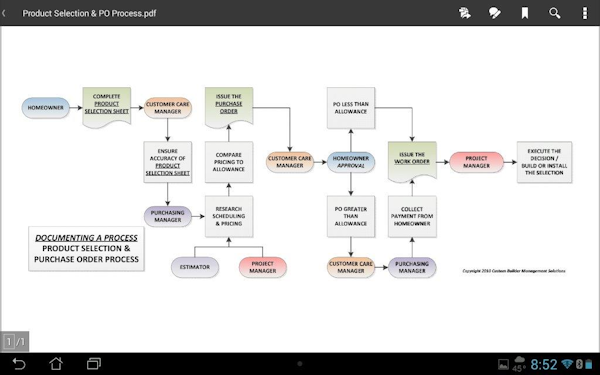Image resolution: width=600 pixels, height=375 pixels.
Task: Open search with the magnifier icon
Action: (x=554, y=13)
